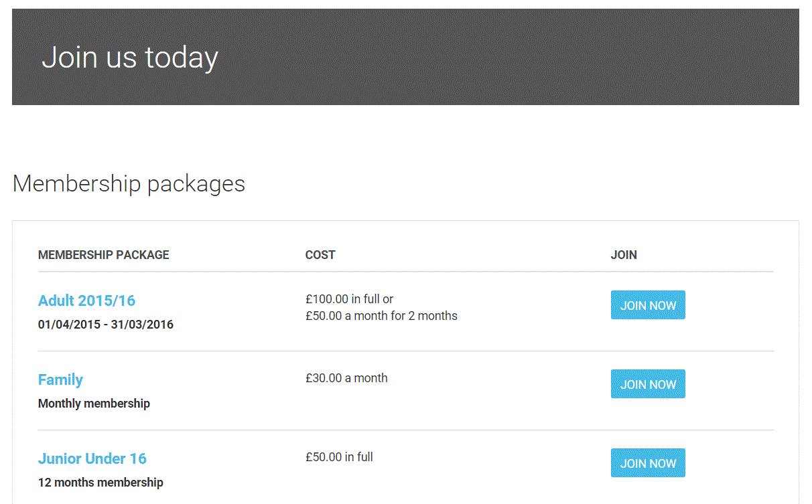
Task: Select the MEMBERSHIP PACKAGE column header
Action: [103, 255]
